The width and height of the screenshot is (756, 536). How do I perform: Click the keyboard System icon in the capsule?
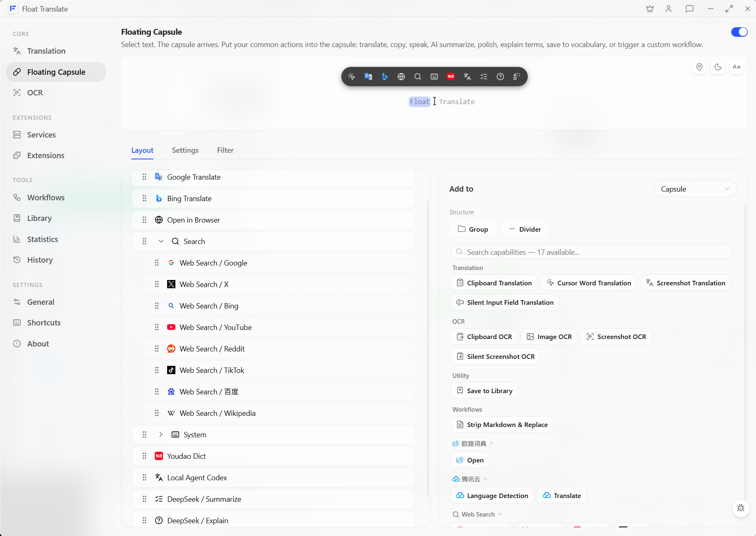pyautogui.click(x=434, y=76)
